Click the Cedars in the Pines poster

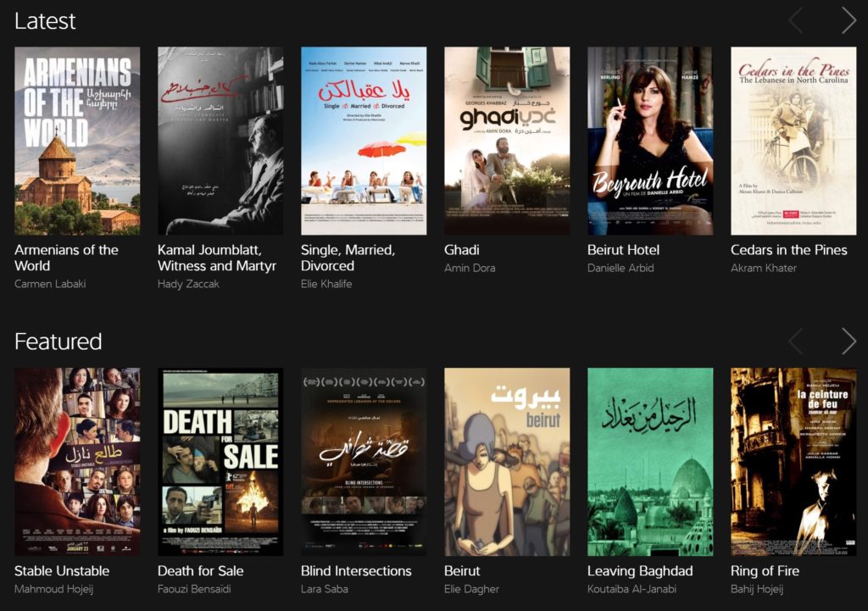coord(793,141)
